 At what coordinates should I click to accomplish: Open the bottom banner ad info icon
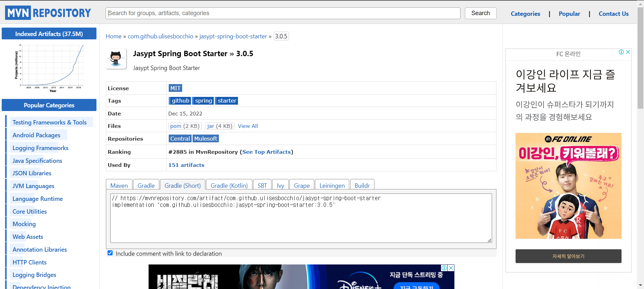pos(444,268)
